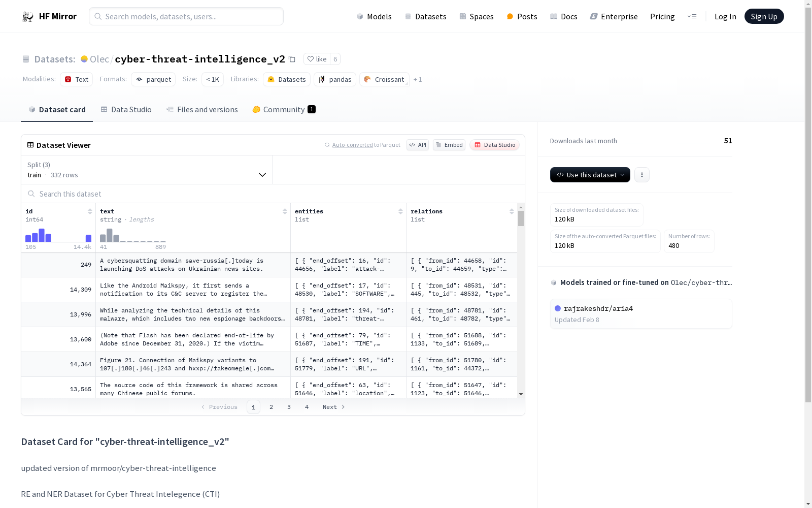Open the Use this dataset dropdown
This screenshot has height=508, width=812.
click(x=590, y=175)
